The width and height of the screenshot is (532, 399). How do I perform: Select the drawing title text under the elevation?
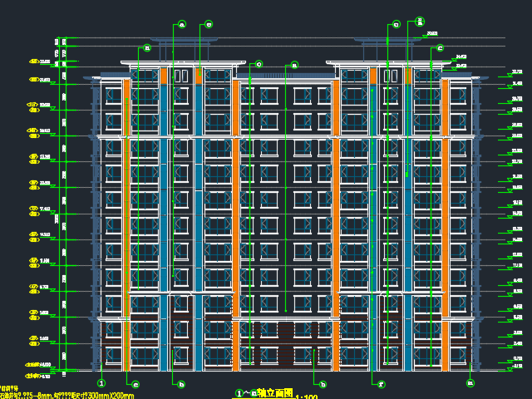tap(264, 393)
